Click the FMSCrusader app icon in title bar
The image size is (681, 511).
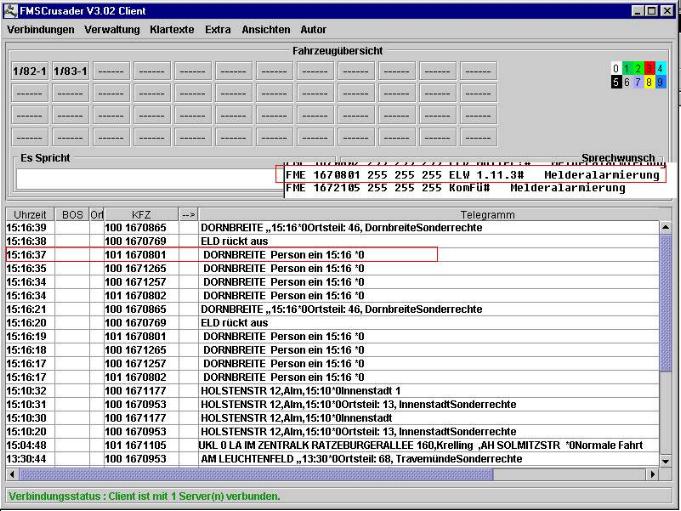[11, 10]
